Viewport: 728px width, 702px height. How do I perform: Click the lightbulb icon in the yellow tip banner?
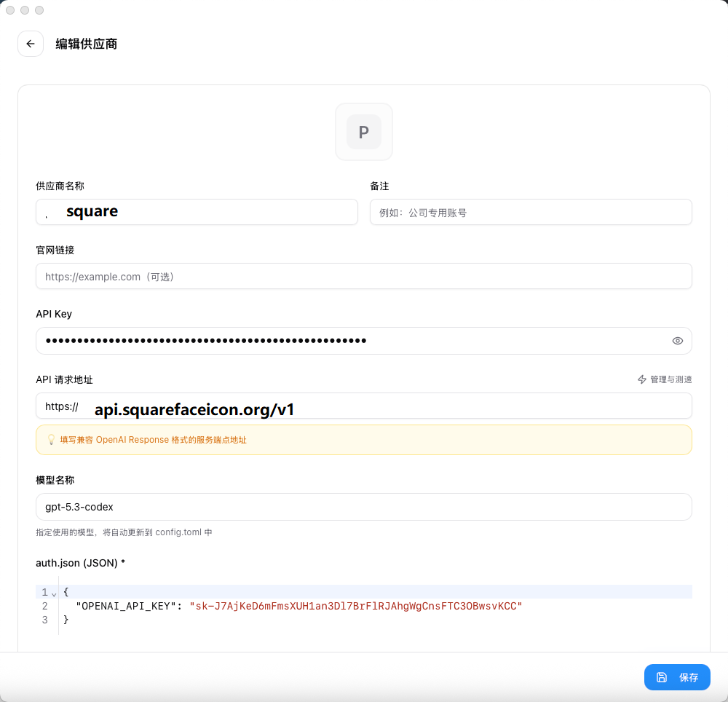pyautogui.click(x=50, y=440)
